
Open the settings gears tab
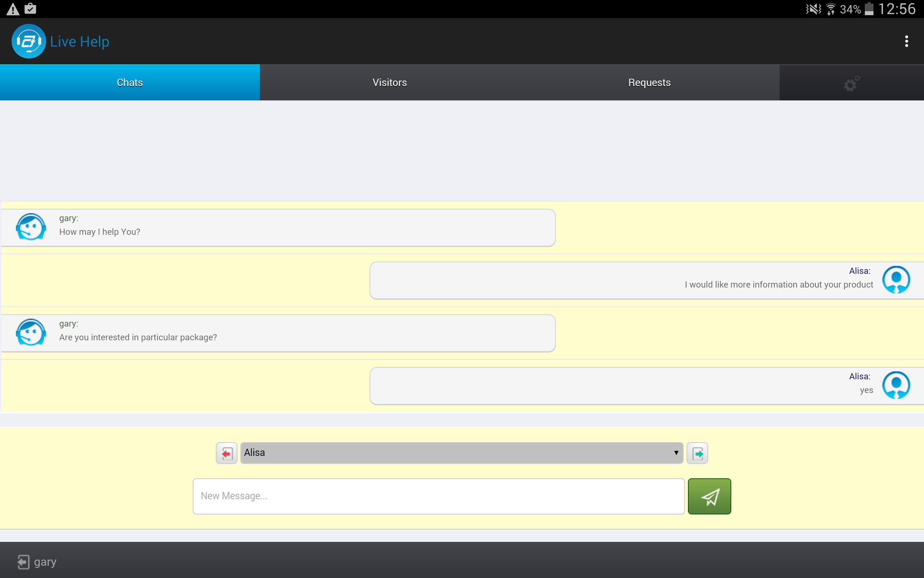coord(851,83)
